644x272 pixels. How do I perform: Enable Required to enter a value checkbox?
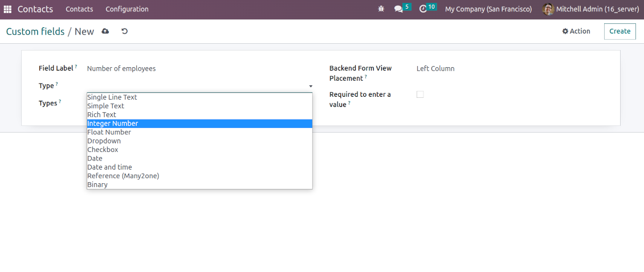point(420,94)
